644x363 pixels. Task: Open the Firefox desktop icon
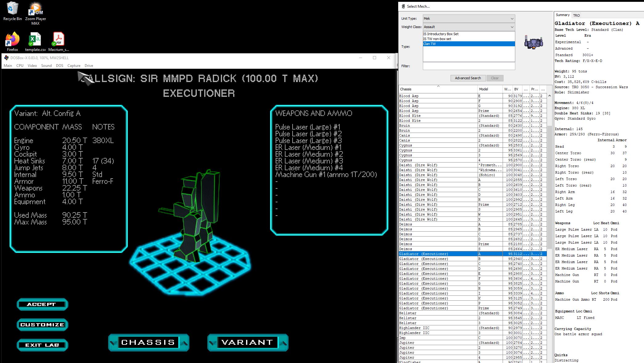click(x=12, y=39)
